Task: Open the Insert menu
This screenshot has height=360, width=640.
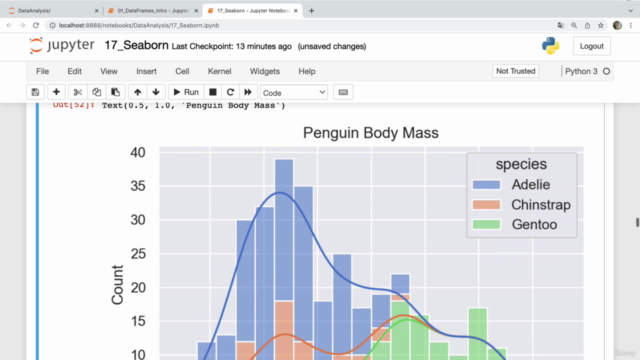Action: (x=147, y=71)
